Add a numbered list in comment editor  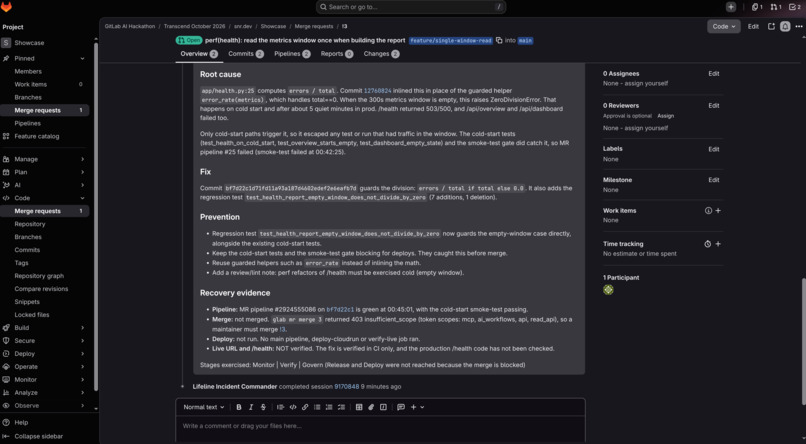coord(329,407)
